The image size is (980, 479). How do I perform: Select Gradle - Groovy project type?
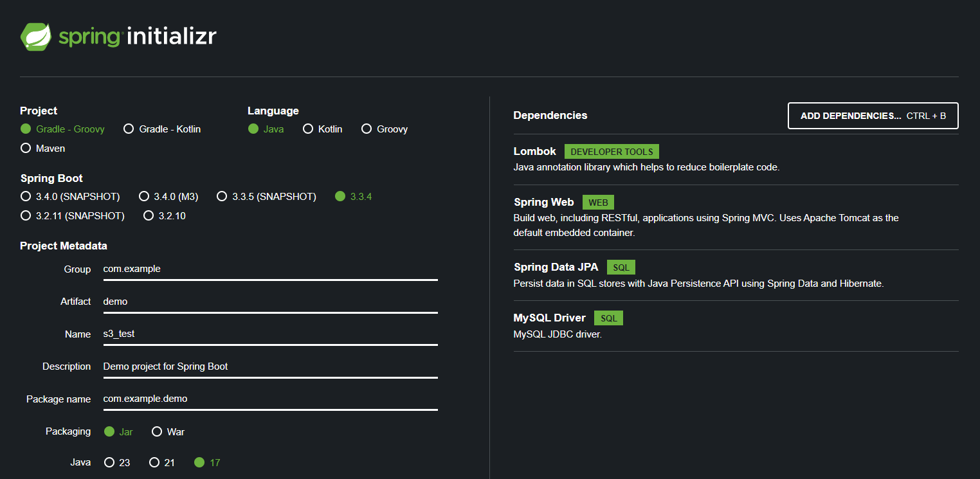tap(62, 129)
